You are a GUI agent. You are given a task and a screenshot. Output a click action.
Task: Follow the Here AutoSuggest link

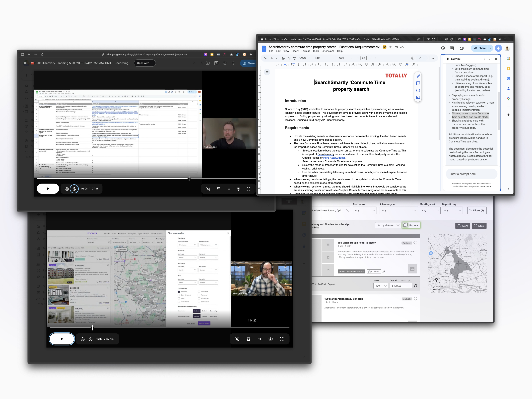[334, 158]
